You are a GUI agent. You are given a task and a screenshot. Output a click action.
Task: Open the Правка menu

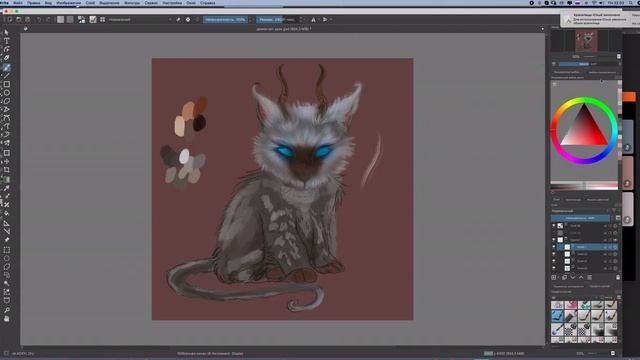tap(33, 3)
